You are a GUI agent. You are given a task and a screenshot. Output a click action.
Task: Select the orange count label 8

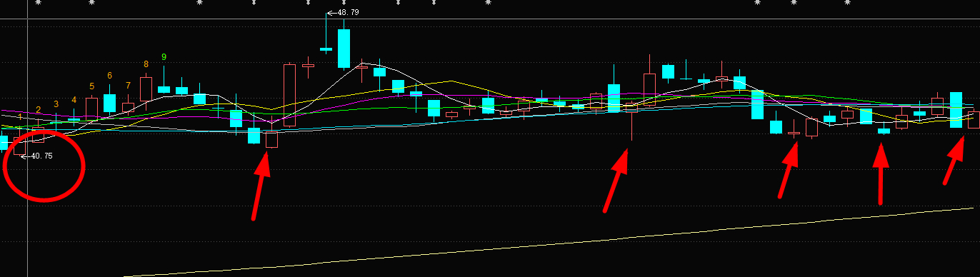click(x=146, y=64)
